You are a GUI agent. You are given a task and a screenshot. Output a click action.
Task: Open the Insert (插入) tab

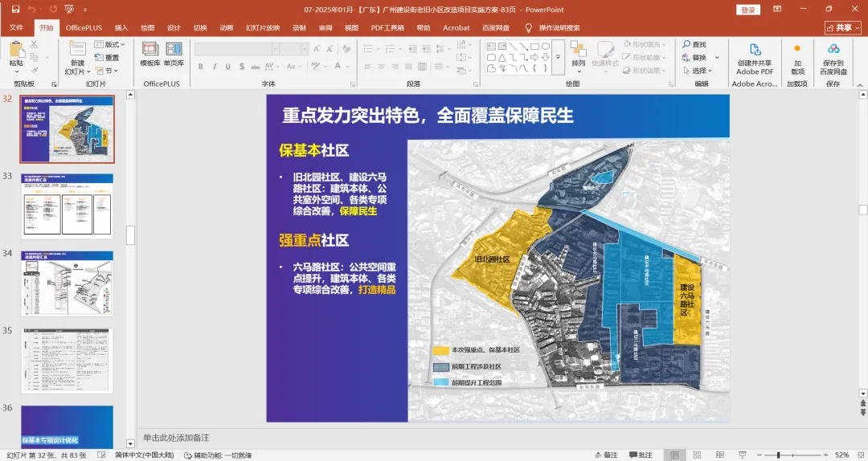121,27
